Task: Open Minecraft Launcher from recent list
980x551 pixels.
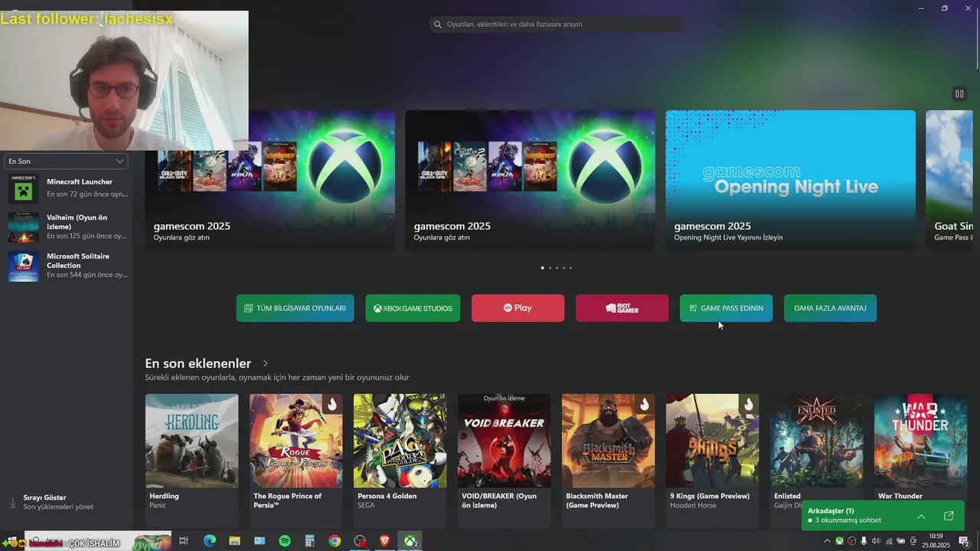Action: pos(67,188)
